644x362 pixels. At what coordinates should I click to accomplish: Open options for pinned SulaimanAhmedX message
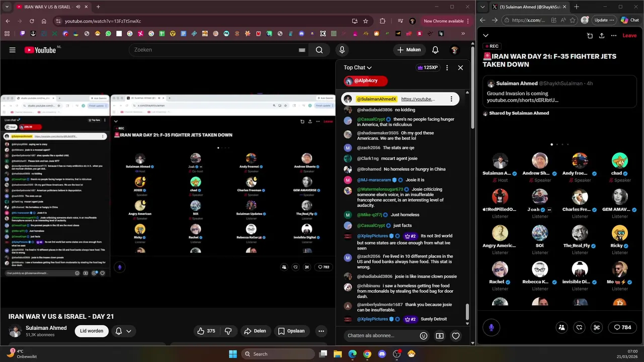click(x=451, y=99)
